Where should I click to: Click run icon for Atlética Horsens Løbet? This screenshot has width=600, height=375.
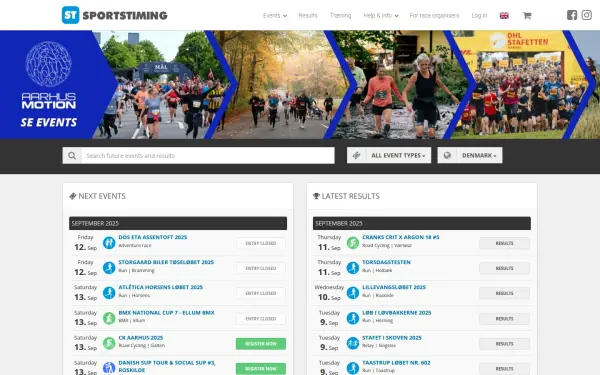(109, 293)
